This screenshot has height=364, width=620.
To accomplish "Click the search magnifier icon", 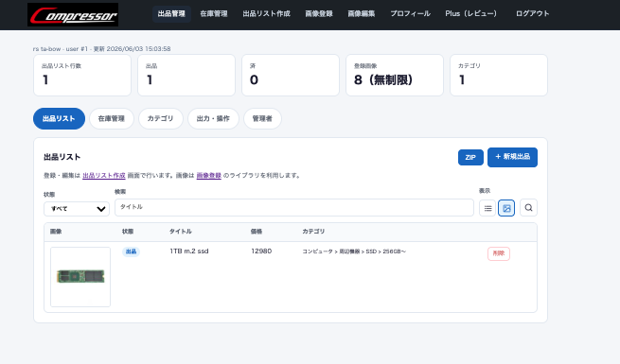I will 529,208.
